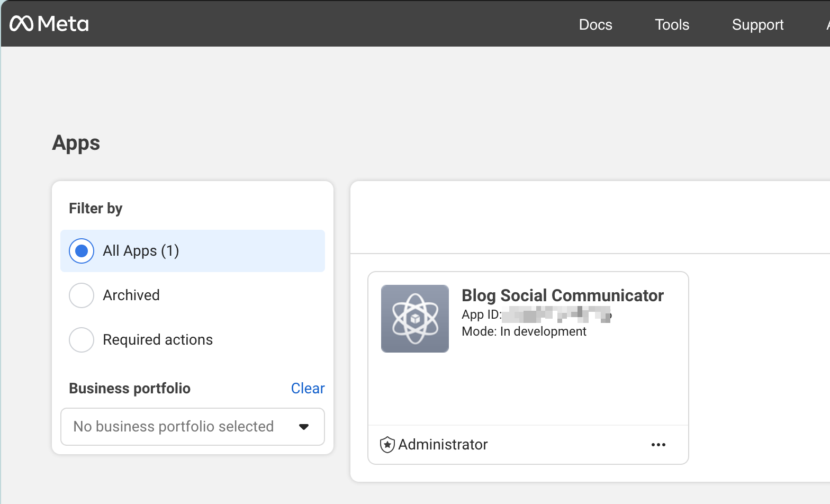
Task: Click Clear next to Business portfolio
Action: pos(308,389)
